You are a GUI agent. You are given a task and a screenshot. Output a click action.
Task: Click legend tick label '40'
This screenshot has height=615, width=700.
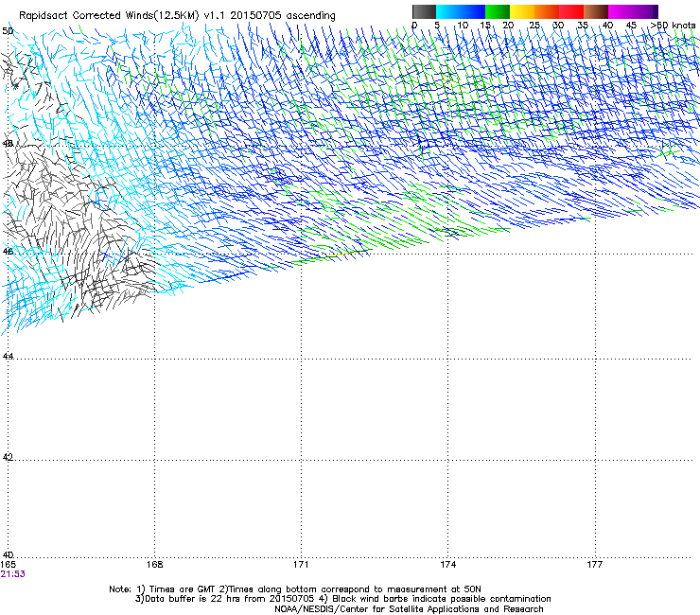(x=607, y=26)
